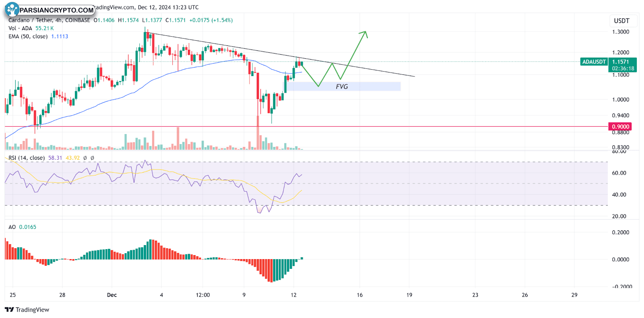Click the 23 date label on time axis
Image resolution: width=644 pixels, height=318 pixels.
click(475, 295)
